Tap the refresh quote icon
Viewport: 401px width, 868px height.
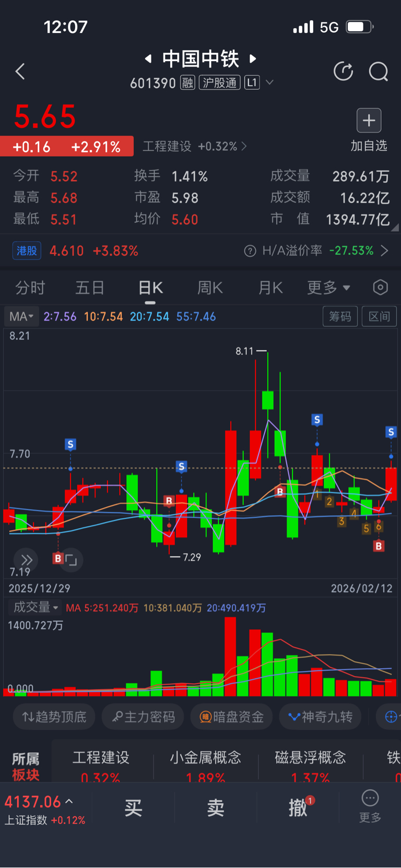click(x=343, y=71)
